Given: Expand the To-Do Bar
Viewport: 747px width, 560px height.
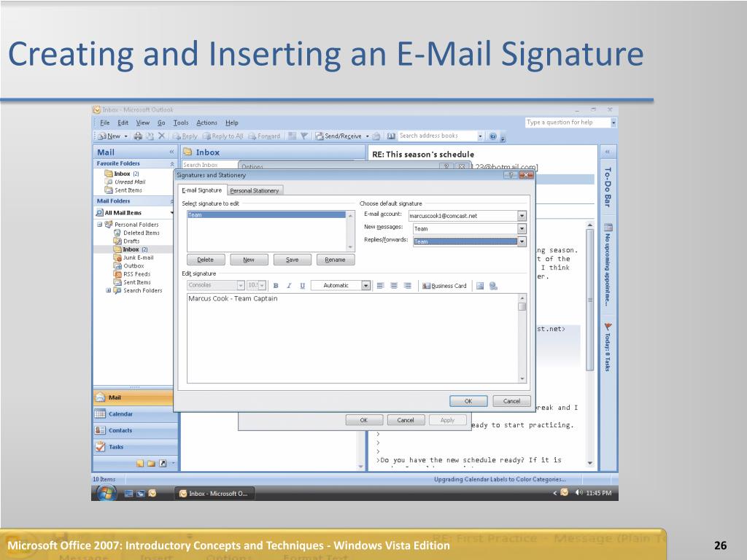Looking at the screenshot, I should pyautogui.click(x=608, y=152).
